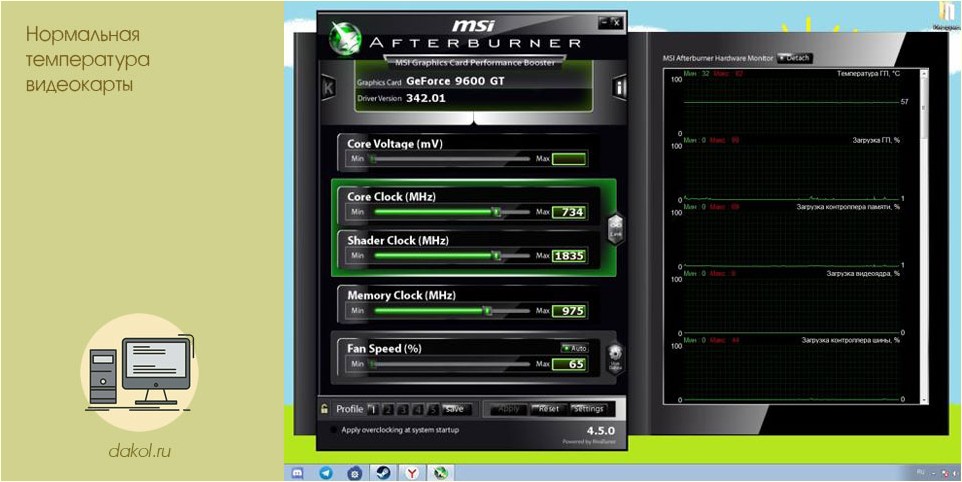Screen dimensions: 962x482
Task: Click the Fan Speed (%) label
Action: pyautogui.click(x=384, y=348)
